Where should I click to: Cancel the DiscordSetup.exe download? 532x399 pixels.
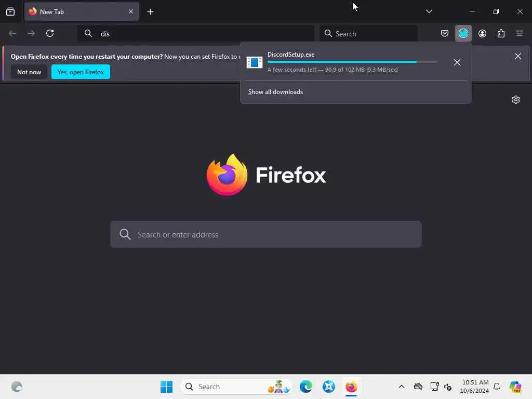click(x=457, y=62)
